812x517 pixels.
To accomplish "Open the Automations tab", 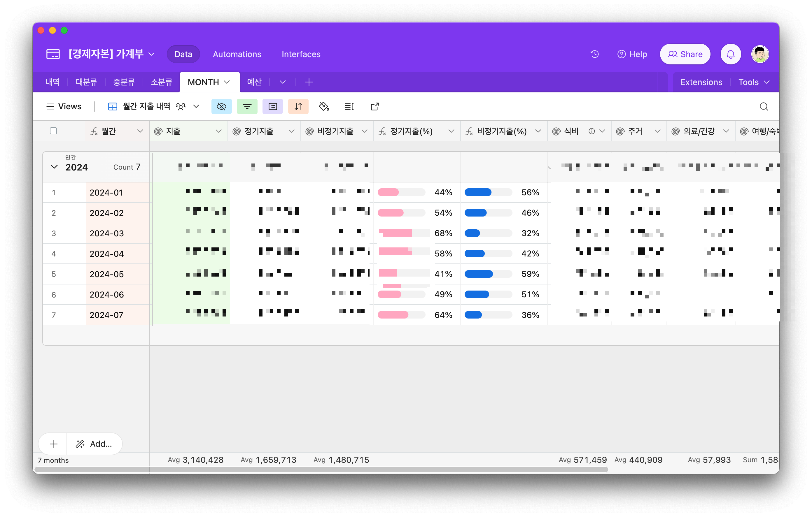I will click(237, 54).
